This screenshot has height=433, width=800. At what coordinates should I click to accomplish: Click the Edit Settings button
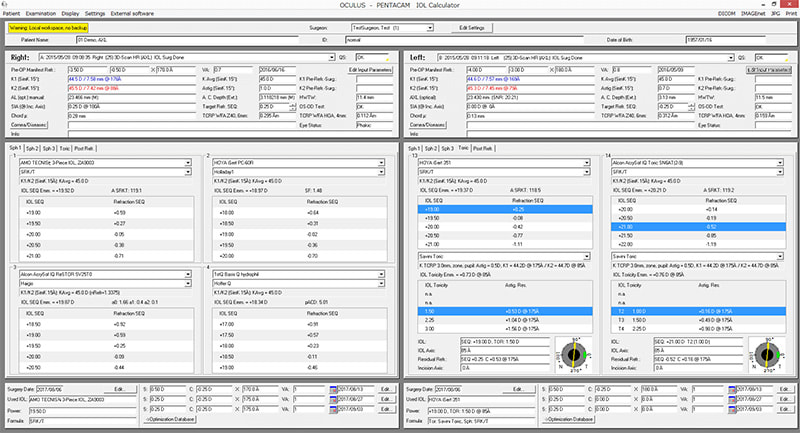tap(471, 28)
